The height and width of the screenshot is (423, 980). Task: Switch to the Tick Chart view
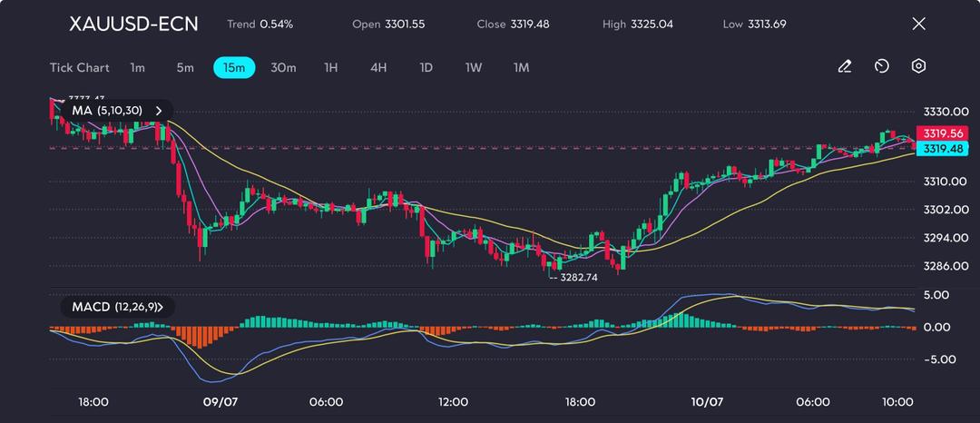(79, 67)
